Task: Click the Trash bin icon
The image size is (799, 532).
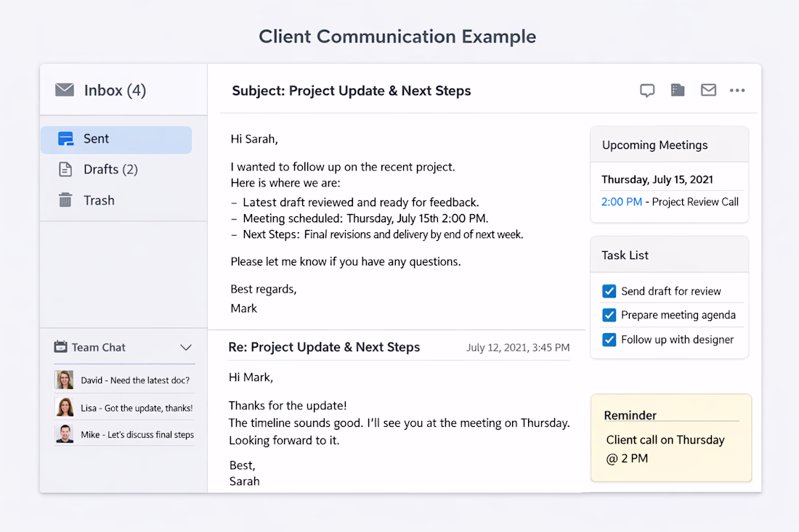Action: (x=65, y=200)
